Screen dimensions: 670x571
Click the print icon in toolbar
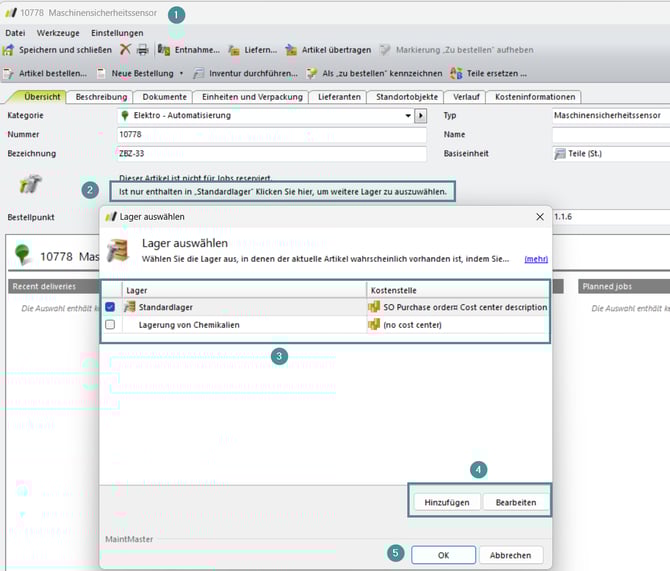(x=143, y=50)
